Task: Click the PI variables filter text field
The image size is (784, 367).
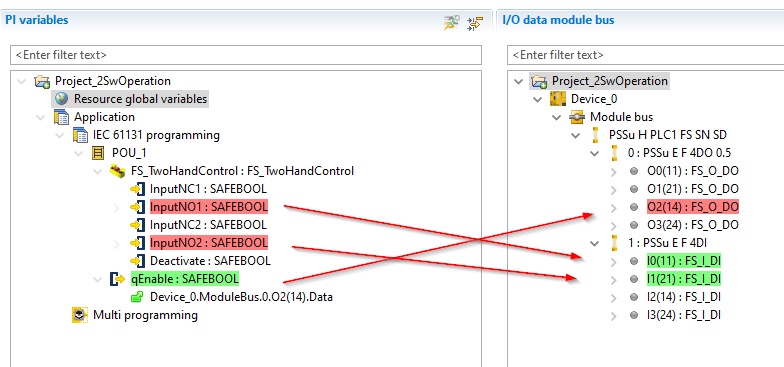Action: [x=246, y=55]
